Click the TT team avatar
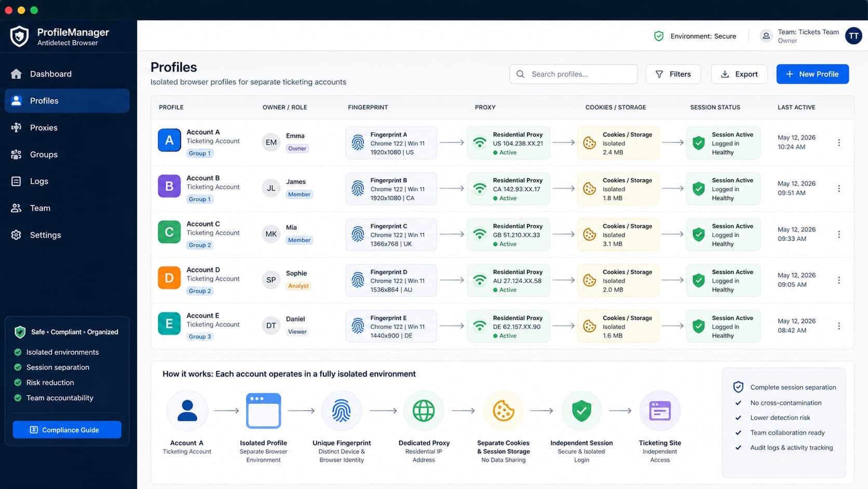868x489 pixels. tap(853, 36)
